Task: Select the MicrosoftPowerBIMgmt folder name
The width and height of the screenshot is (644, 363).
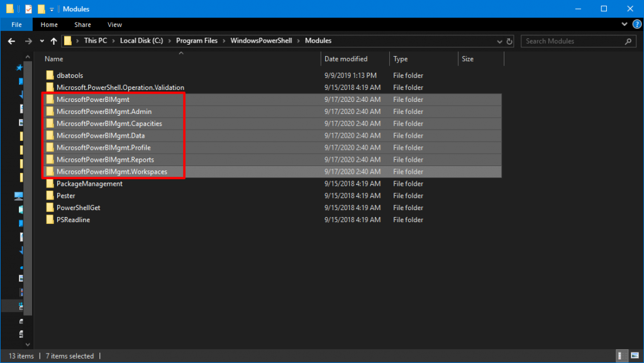Action: (93, 99)
